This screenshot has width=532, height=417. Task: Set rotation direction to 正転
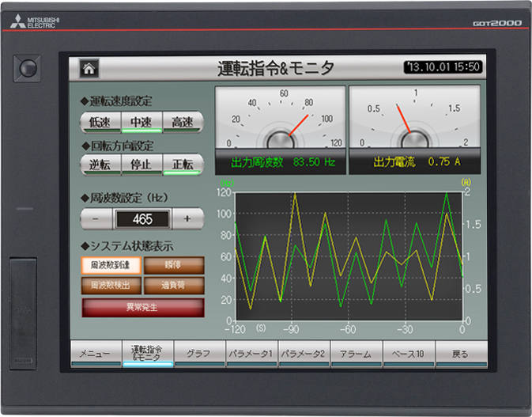pos(183,165)
